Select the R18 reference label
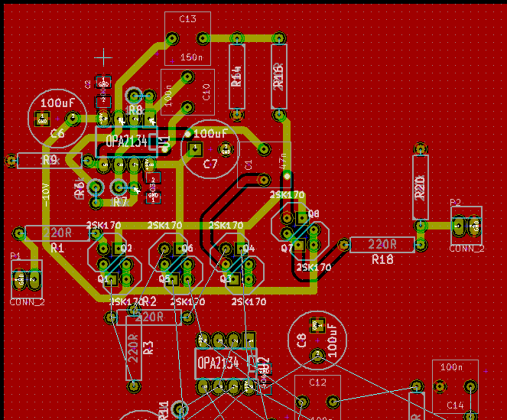Image resolution: width=507 pixels, height=420 pixels. coord(382,259)
